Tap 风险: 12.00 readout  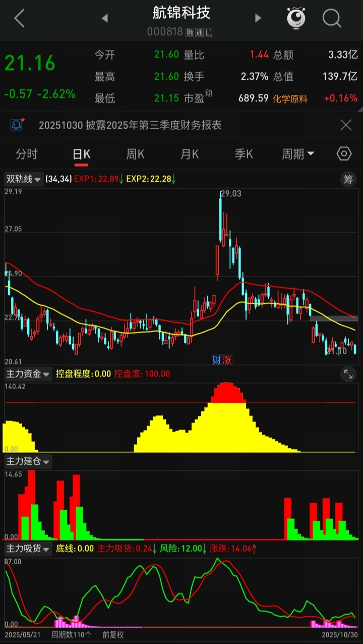click(184, 549)
